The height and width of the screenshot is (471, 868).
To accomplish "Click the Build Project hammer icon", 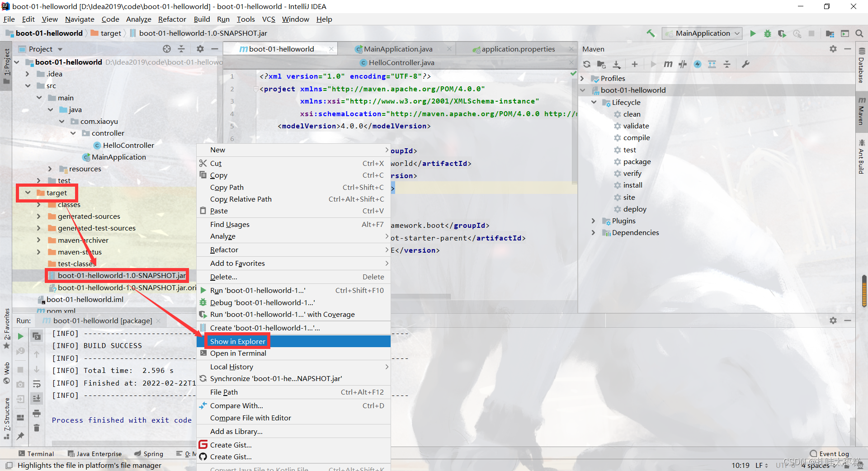I will [651, 33].
